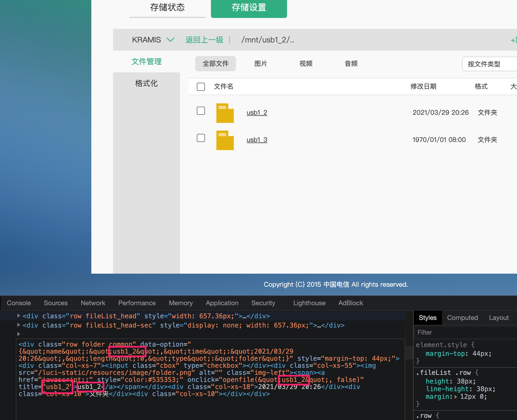Screen dimensions: 517x420
Task: Click the 修改日期 column header
Action: 423,87
